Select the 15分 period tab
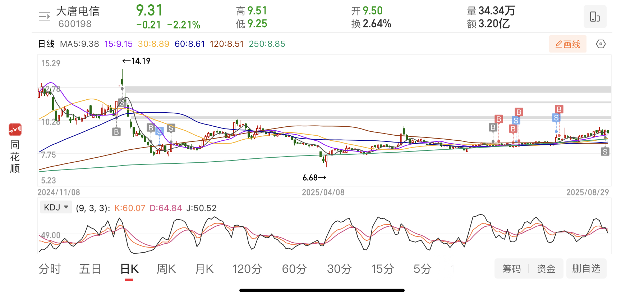 (383, 269)
